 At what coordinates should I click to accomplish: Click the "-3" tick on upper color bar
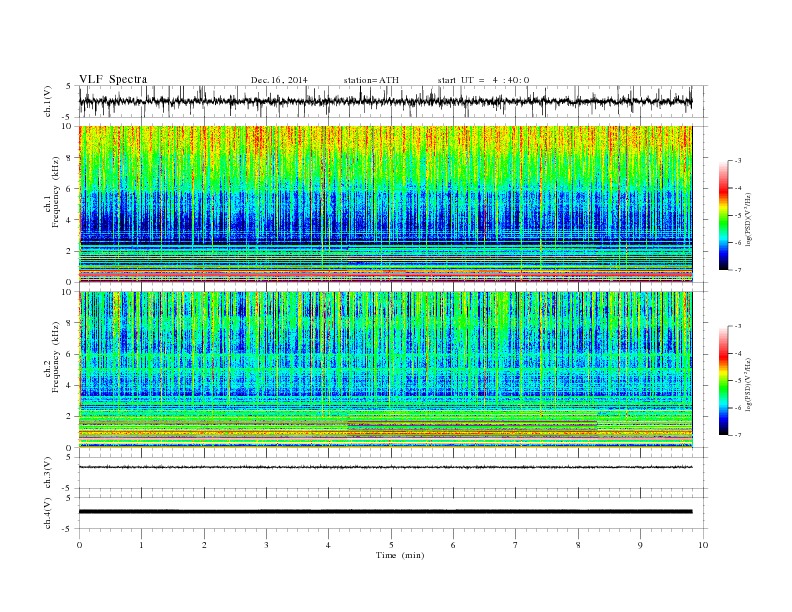737,161
